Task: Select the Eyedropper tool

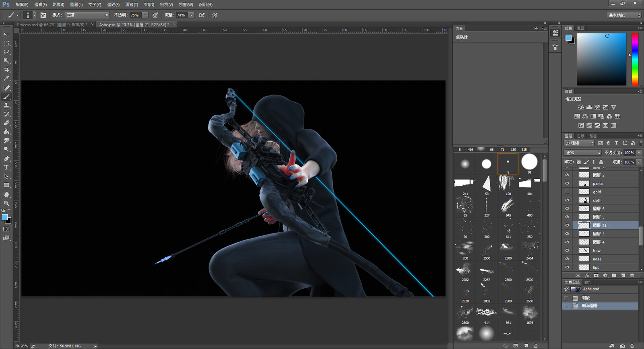Action: coord(6,78)
